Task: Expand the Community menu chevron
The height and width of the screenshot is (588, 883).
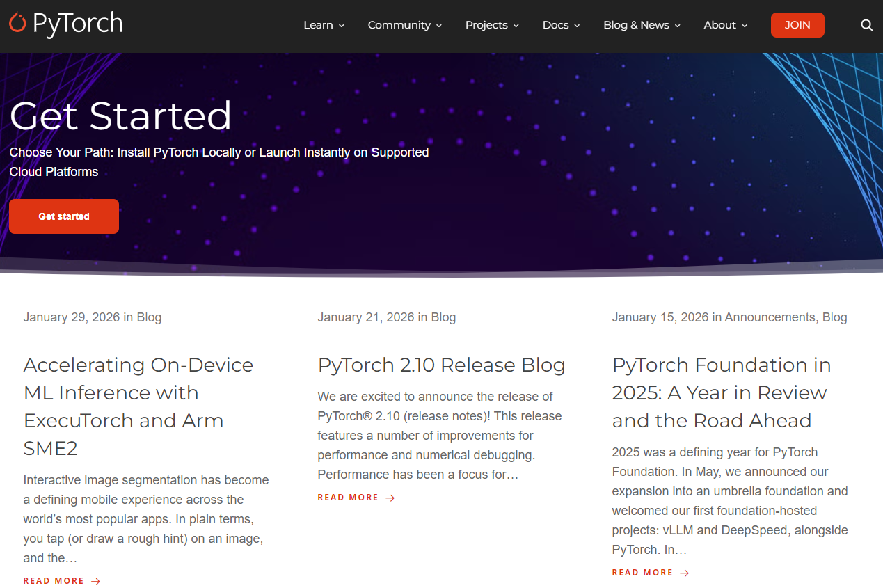Action: coord(439,26)
